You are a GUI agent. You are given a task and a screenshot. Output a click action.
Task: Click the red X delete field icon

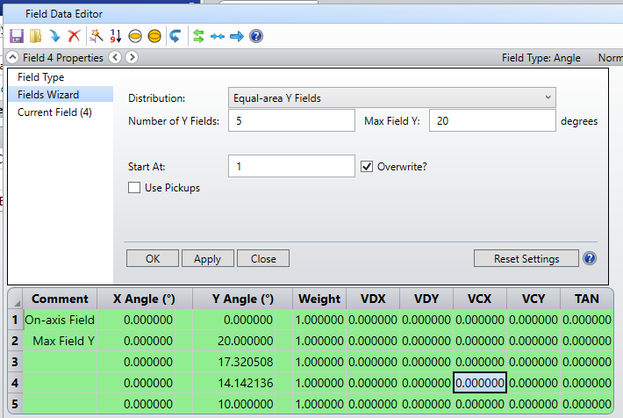pos(74,36)
